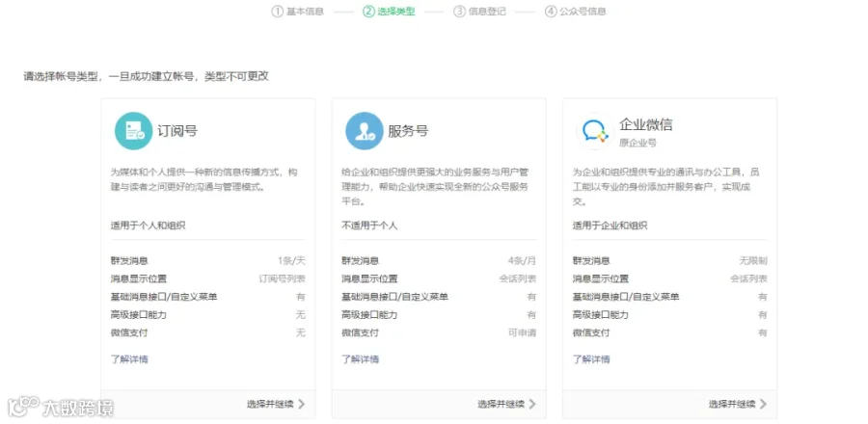868x424 pixels.
Task: Click the 订阅号 teal document icon
Action: coord(133,131)
